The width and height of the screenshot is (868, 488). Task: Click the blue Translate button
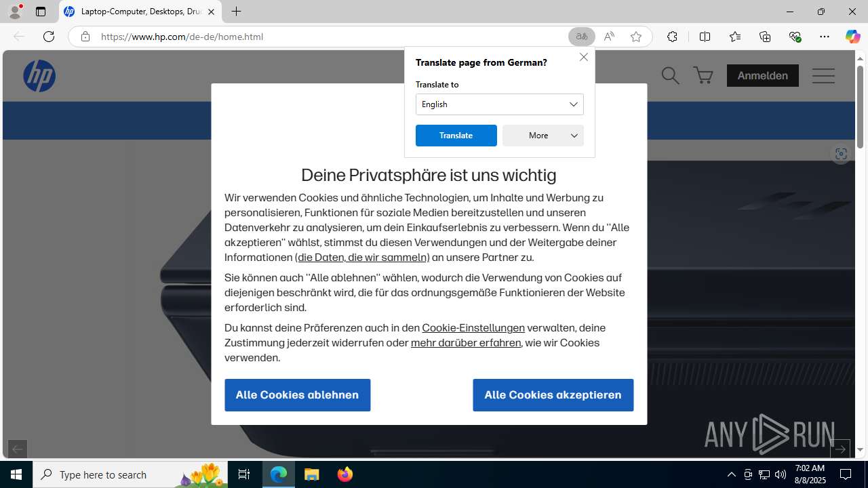coord(456,136)
